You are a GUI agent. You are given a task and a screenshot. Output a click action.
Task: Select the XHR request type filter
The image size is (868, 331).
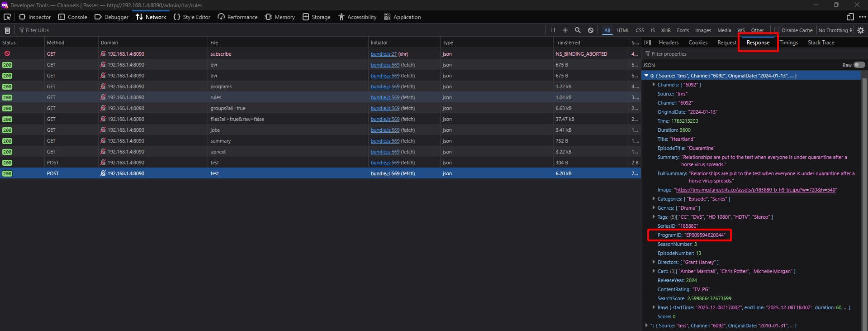[x=666, y=30]
